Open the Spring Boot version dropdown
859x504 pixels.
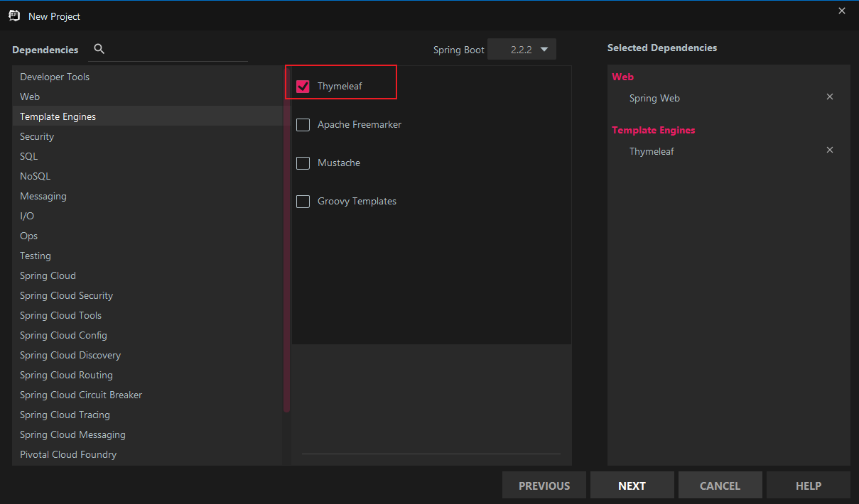coord(522,50)
